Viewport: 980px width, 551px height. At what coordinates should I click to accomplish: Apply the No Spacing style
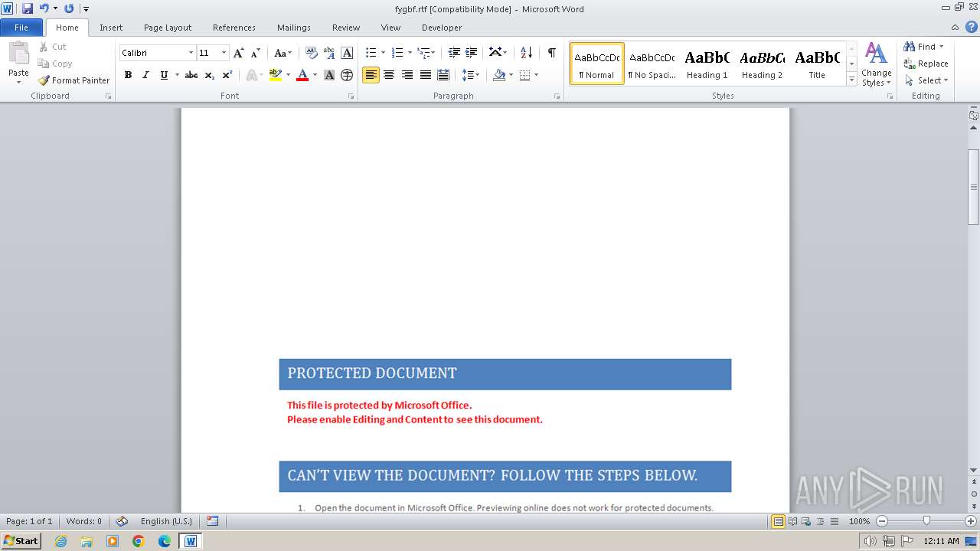pyautogui.click(x=652, y=64)
